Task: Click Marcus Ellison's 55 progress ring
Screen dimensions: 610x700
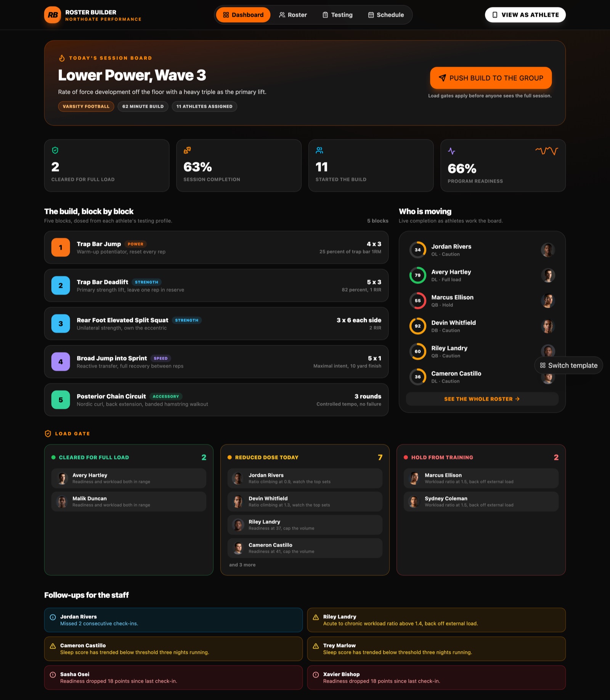Action: [417, 301]
